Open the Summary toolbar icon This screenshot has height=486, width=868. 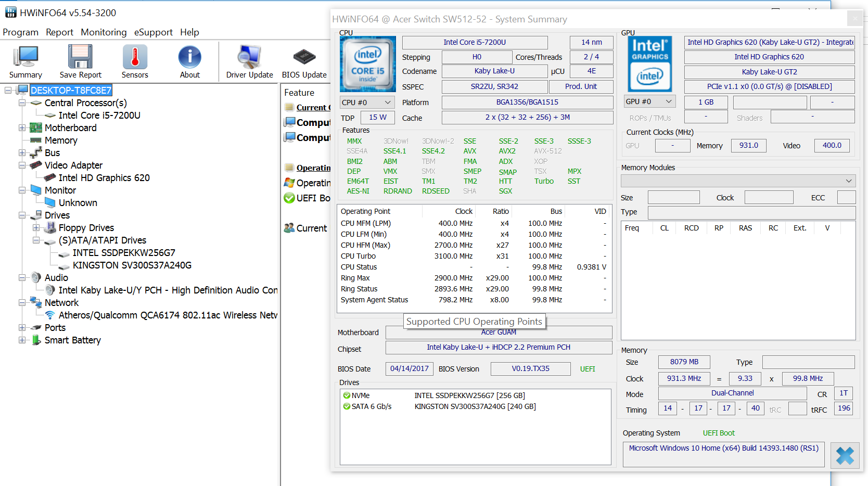coord(25,57)
